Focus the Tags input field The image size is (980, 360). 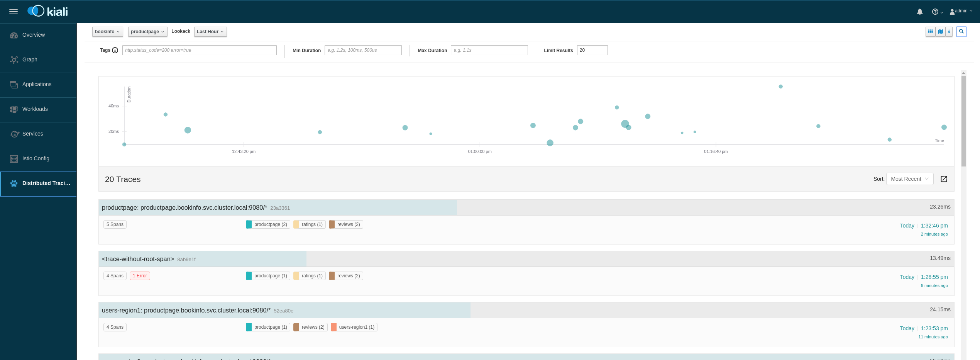click(200, 50)
